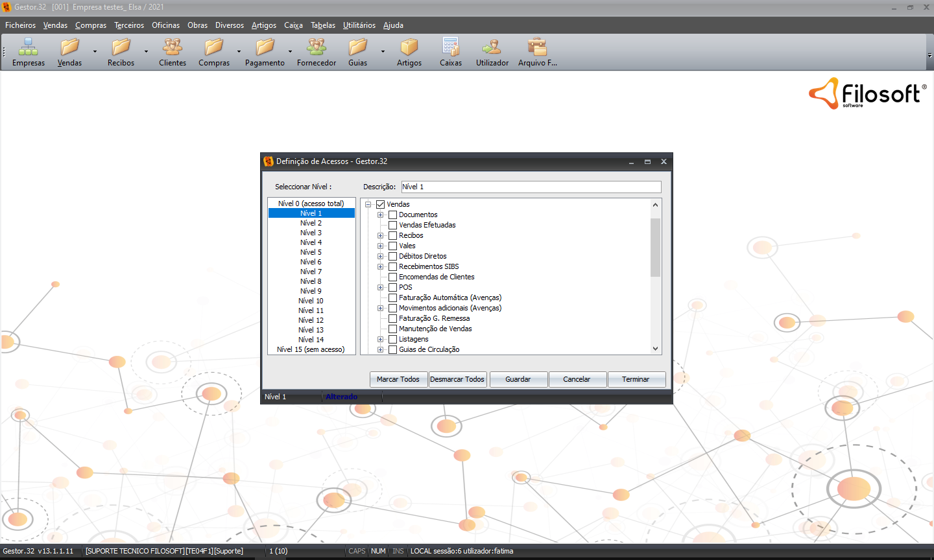This screenshot has height=560, width=934.
Task: Uncheck the Vendas root checkbox
Action: tap(381, 204)
